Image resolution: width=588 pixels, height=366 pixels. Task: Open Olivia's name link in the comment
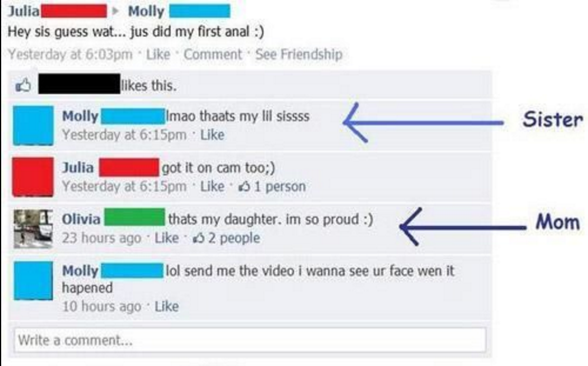81,219
